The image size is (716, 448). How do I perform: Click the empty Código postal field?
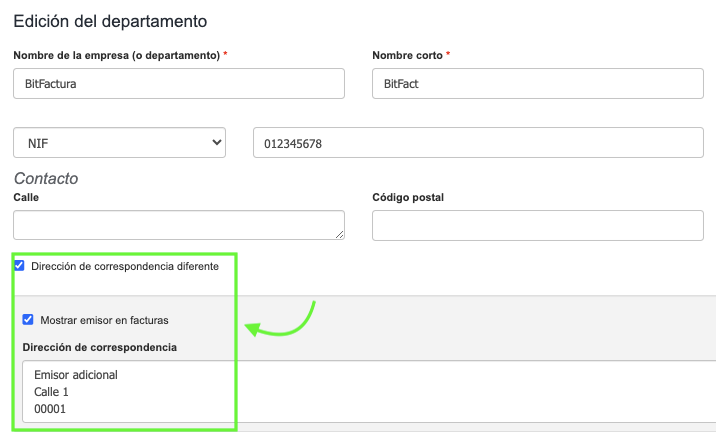(x=537, y=225)
